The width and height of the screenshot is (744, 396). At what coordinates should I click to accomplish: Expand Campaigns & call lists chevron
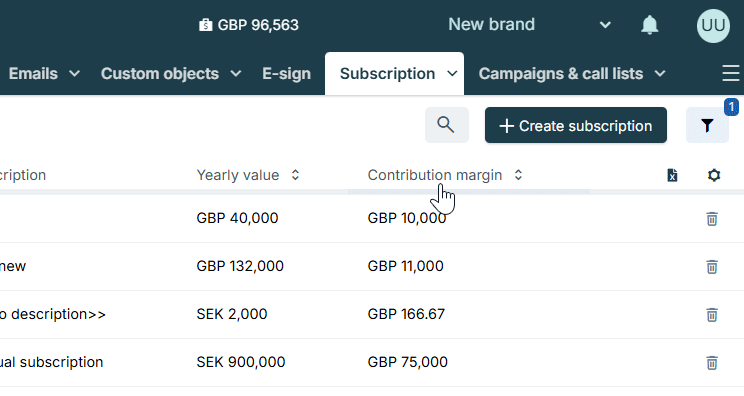660,74
